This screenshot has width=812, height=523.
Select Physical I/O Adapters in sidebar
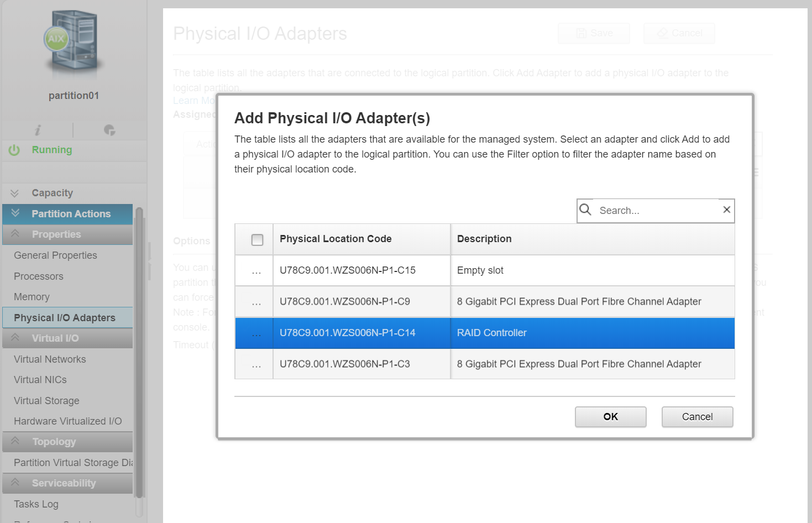point(67,318)
